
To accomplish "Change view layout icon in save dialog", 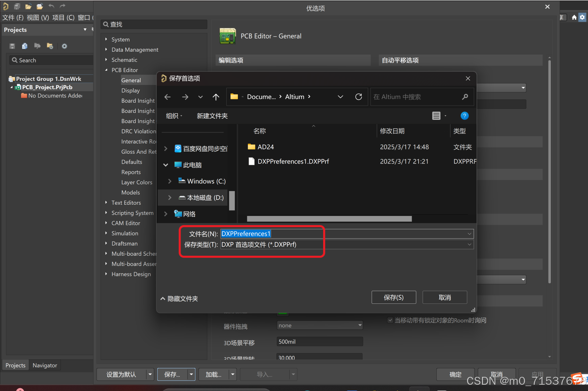I will pos(436,116).
